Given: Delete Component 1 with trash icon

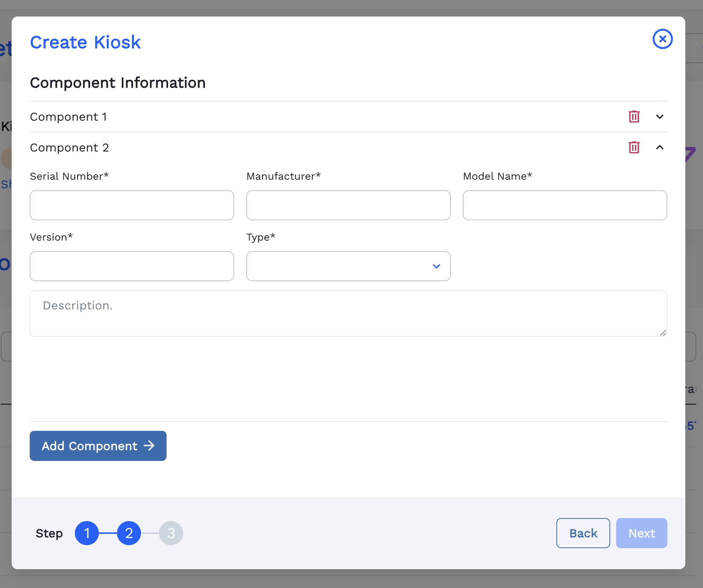Looking at the screenshot, I should pos(634,117).
